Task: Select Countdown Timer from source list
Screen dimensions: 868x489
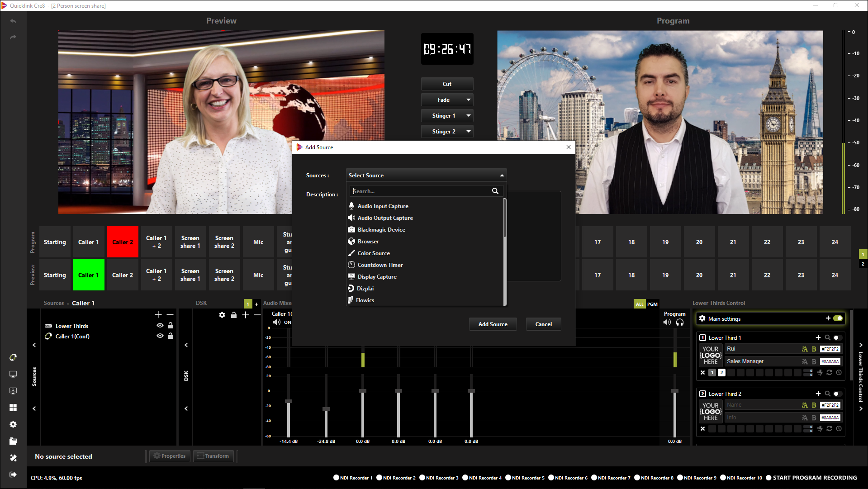Action: pyautogui.click(x=380, y=265)
